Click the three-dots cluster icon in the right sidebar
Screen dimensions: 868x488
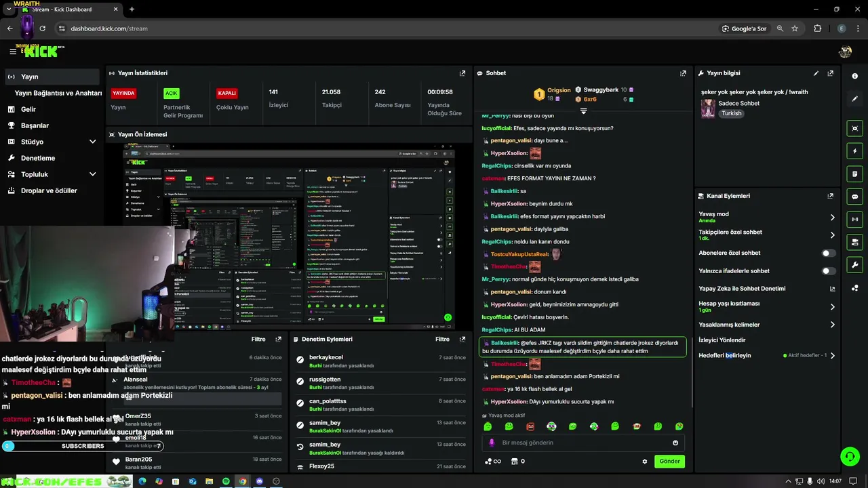(854, 288)
